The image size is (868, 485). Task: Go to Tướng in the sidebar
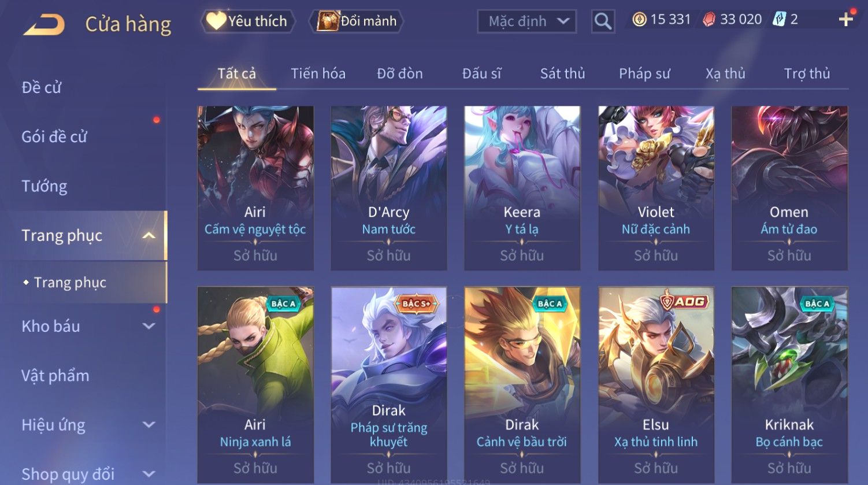point(44,186)
